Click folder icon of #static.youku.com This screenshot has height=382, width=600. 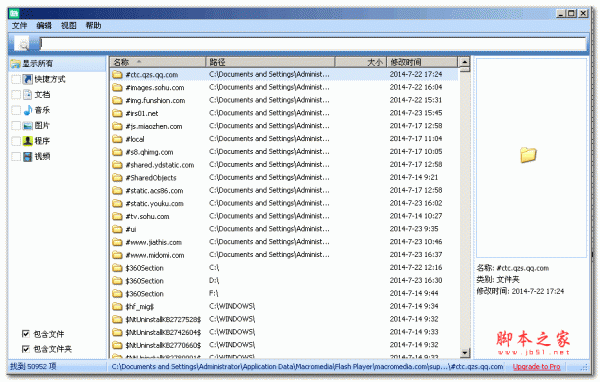[117, 204]
